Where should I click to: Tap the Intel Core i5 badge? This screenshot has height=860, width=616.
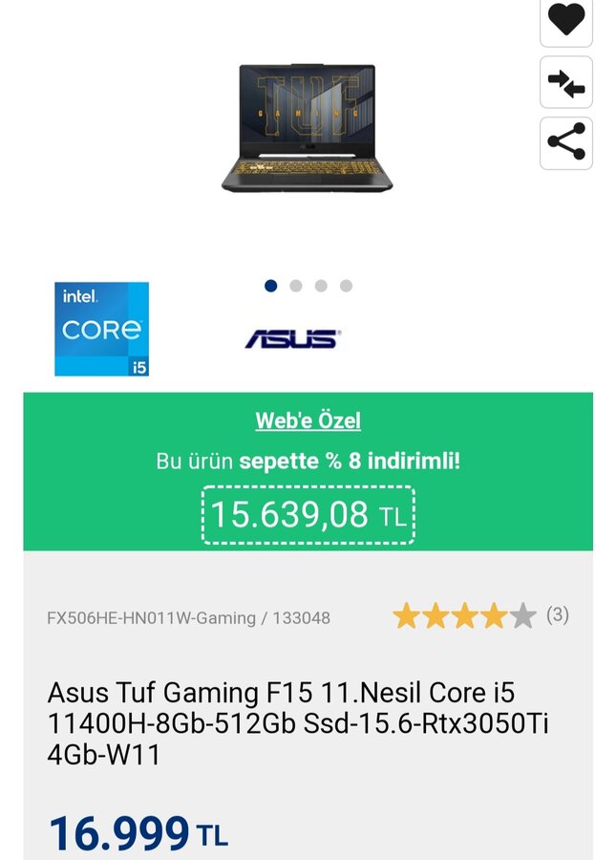(101, 329)
